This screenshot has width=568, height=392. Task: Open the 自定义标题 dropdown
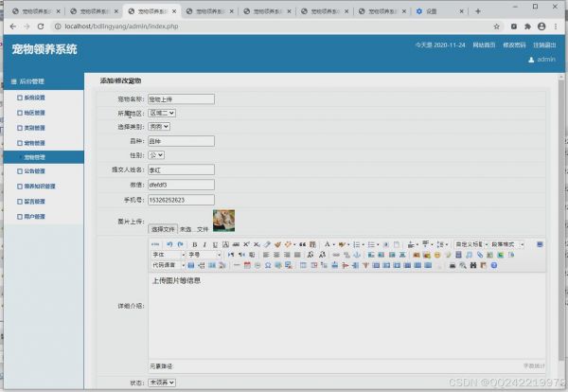(x=471, y=244)
